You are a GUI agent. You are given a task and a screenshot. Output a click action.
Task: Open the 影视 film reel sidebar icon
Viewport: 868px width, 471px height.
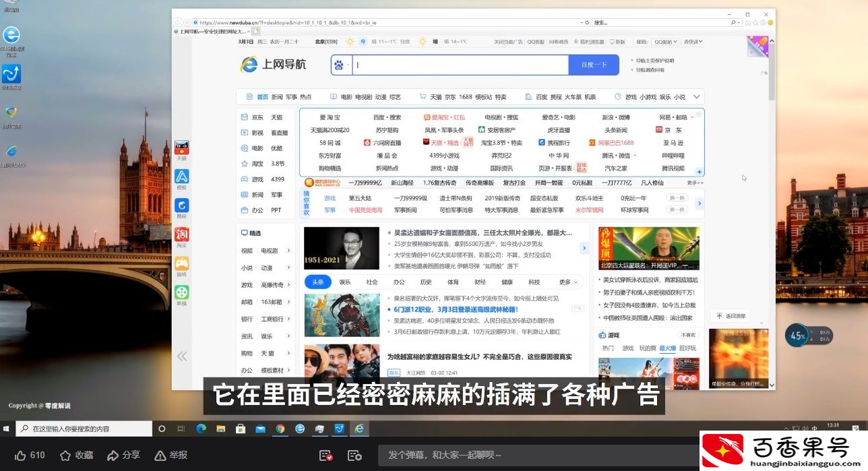click(182, 292)
